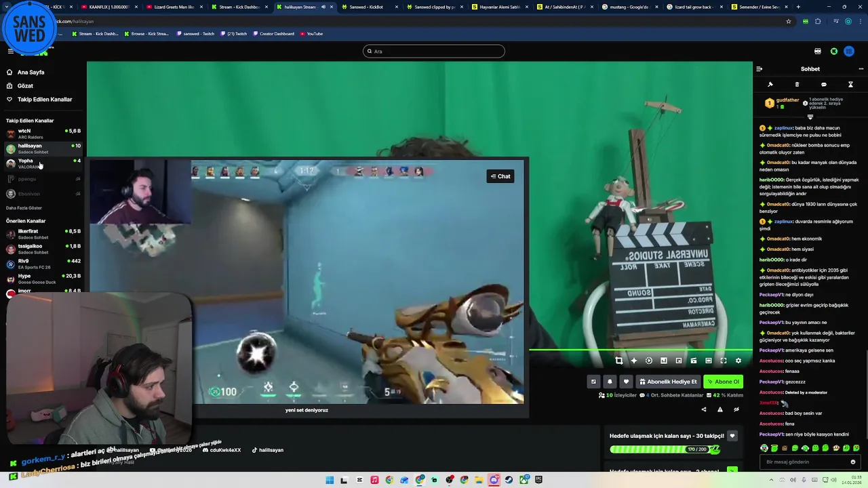Open YouTube bookmark in bookmarks bar
Image resolution: width=868 pixels, height=488 pixels.
pos(311,33)
